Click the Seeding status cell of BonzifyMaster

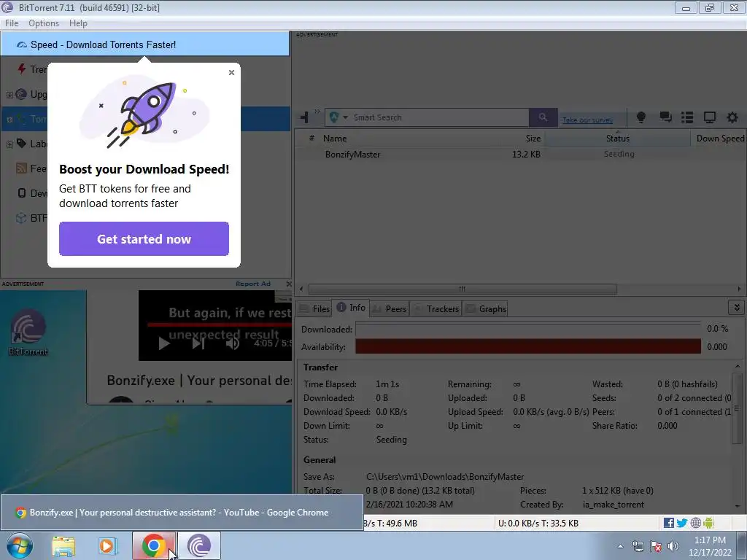click(619, 154)
